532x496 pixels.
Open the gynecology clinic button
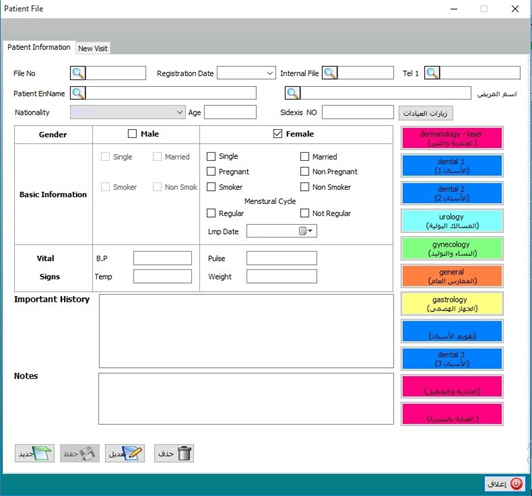(x=452, y=249)
